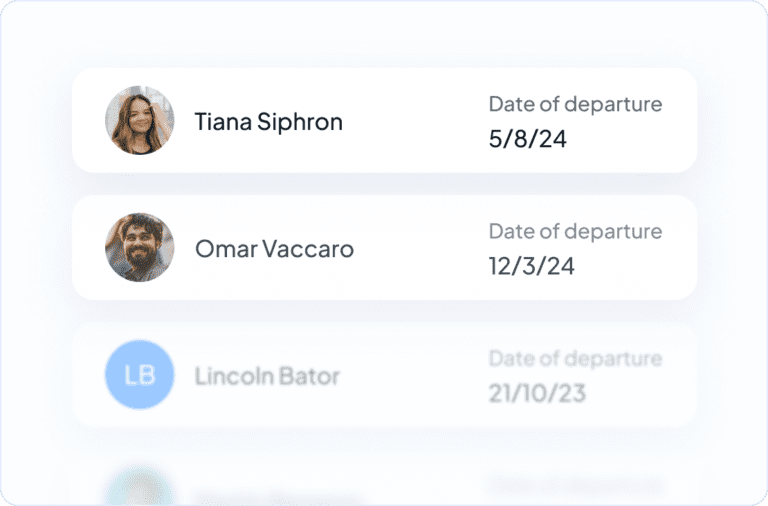
Task: Click Date of departure label above 5/8/24
Action: tap(576, 104)
